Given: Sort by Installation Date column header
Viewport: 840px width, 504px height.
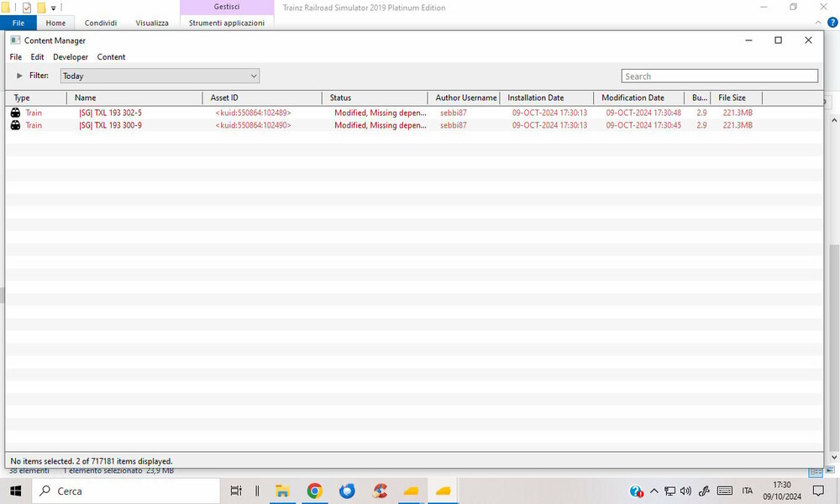Looking at the screenshot, I should coord(547,97).
